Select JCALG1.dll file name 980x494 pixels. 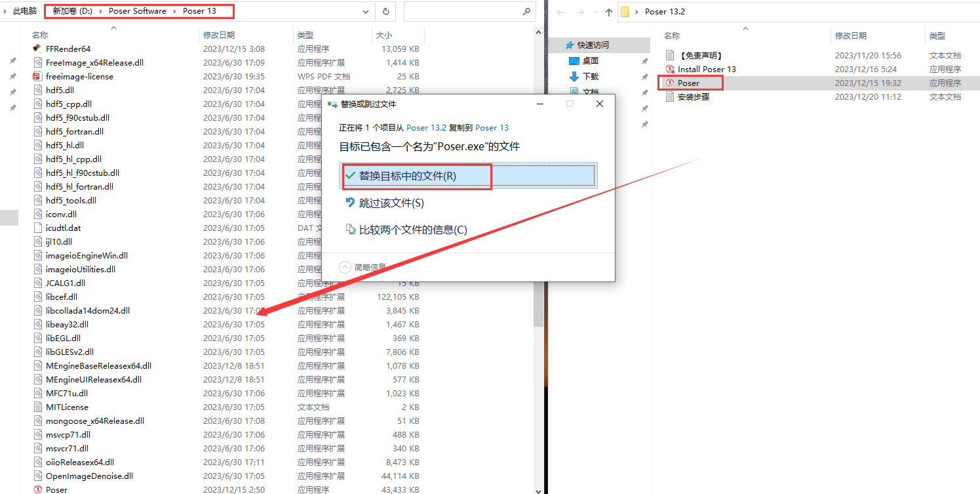pyautogui.click(x=66, y=283)
